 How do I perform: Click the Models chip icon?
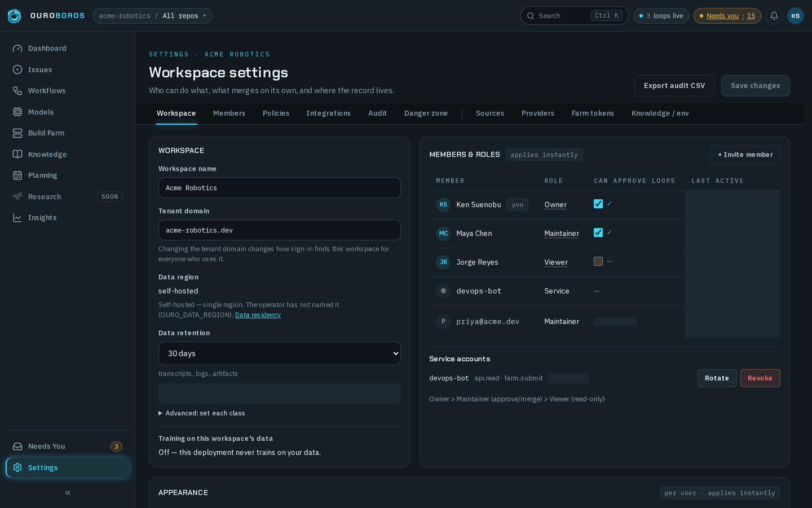(17, 112)
